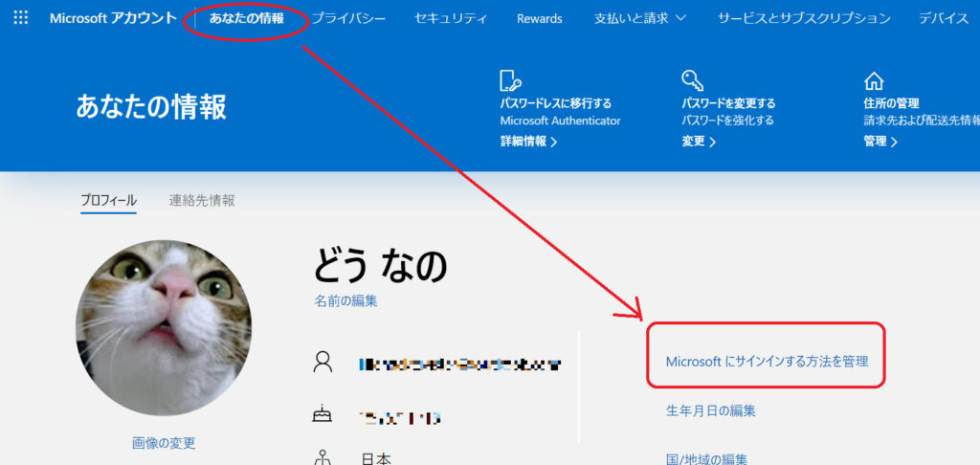Expand the 支払いと請求 dropdown menu

pyautogui.click(x=640, y=19)
